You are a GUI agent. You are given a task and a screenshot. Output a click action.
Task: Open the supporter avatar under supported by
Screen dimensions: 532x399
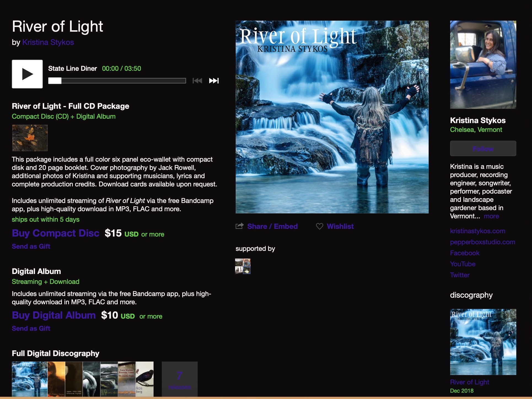tap(243, 266)
